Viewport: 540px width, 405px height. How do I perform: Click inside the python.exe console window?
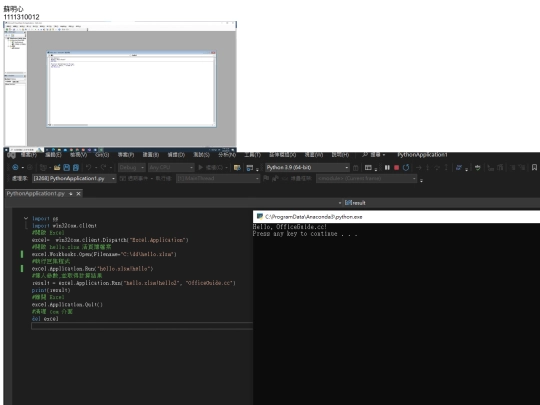pyautogui.click(x=396, y=314)
